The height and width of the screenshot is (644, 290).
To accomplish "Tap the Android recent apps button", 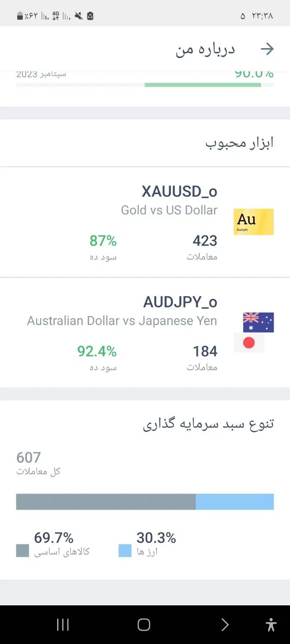I will (63, 625).
